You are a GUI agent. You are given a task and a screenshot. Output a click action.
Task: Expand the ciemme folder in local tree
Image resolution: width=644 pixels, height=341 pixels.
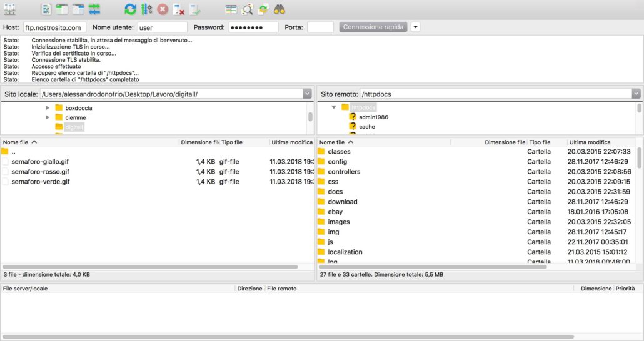pos(48,117)
